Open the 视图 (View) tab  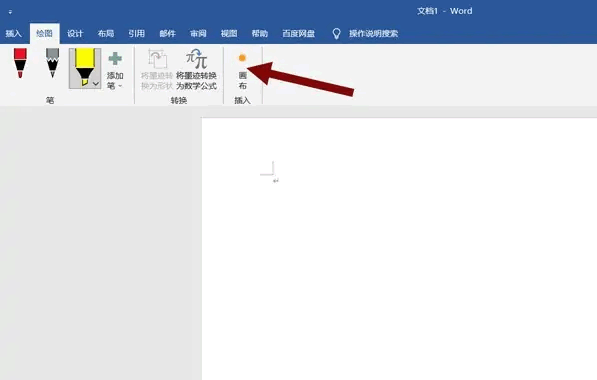229,34
